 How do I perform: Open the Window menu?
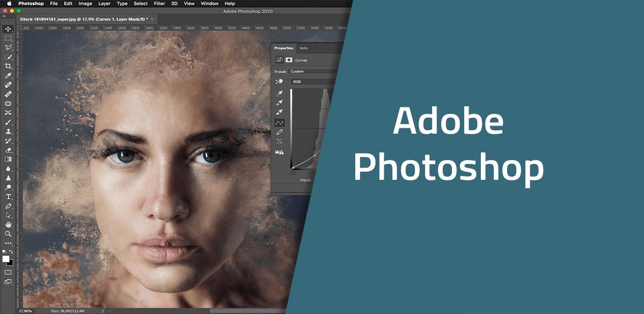210,3
